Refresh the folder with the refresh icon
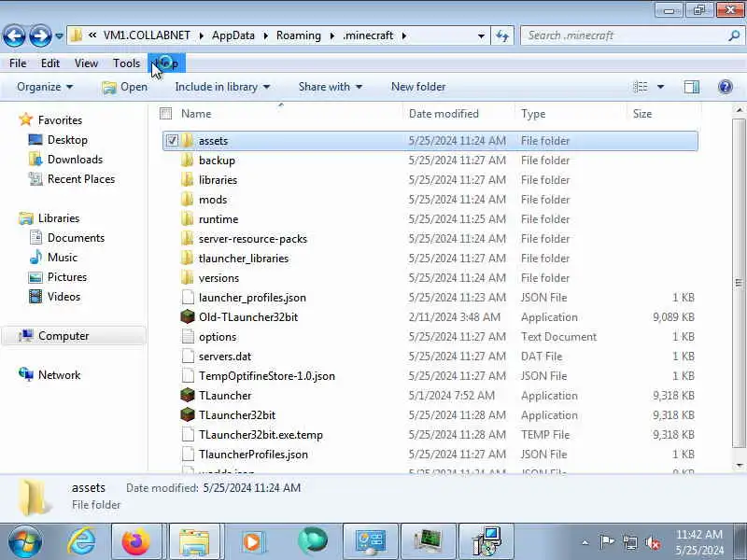 [x=502, y=35]
